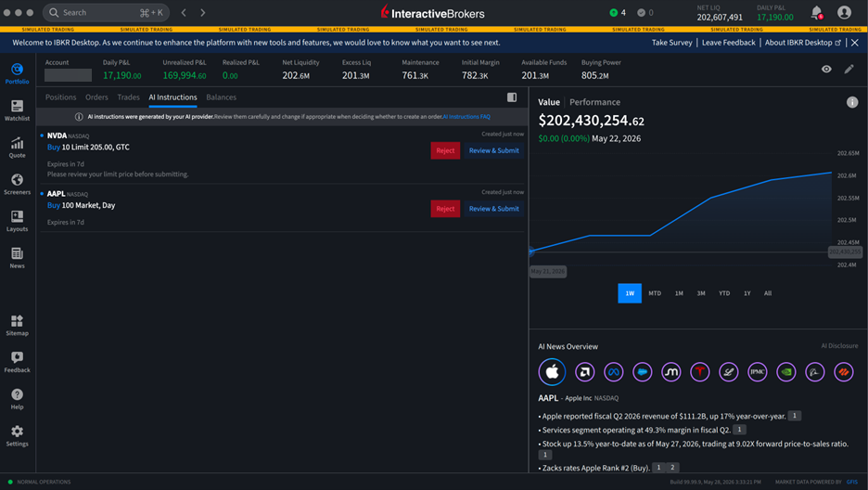Image resolution: width=868 pixels, height=490 pixels.
Task: Go back with the left arrow
Action: click(184, 12)
